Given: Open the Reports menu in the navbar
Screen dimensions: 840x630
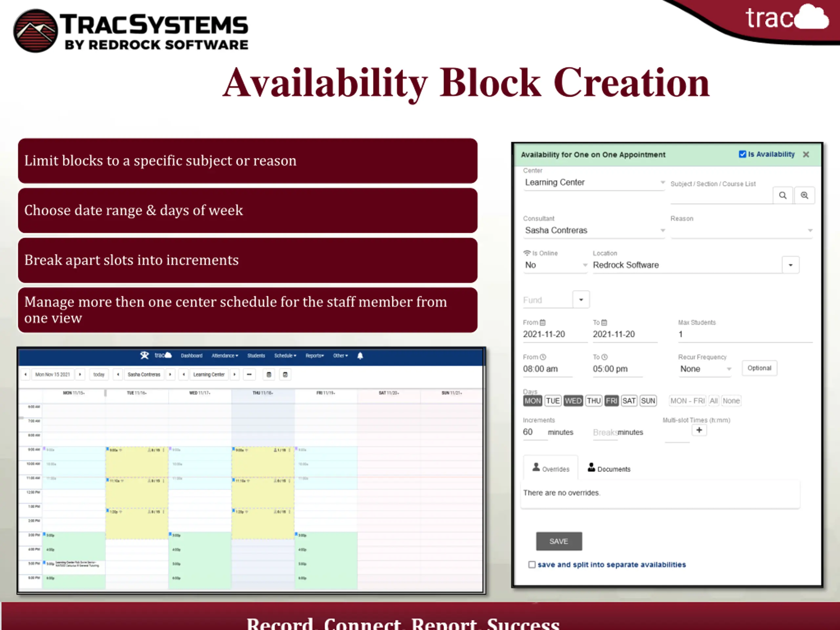Looking at the screenshot, I should pos(315,356).
